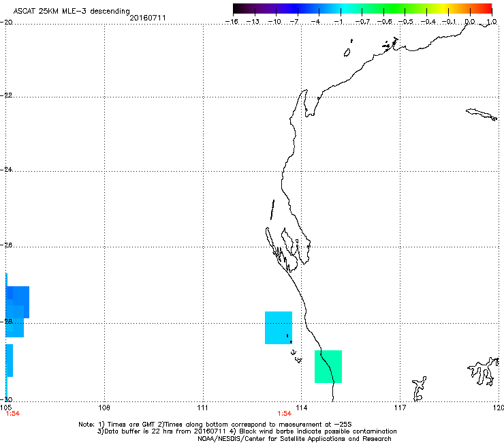Click the longitude label 114
The image size is (504, 443).
point(301,408)
